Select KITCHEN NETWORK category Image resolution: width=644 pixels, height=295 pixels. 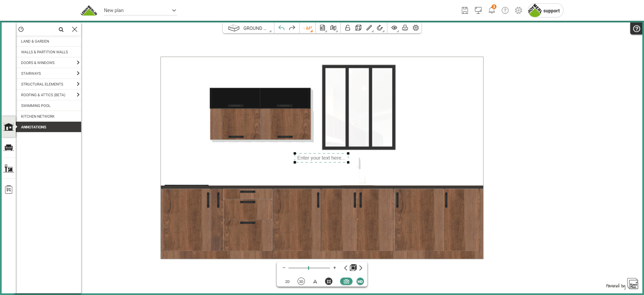[49, 116]
